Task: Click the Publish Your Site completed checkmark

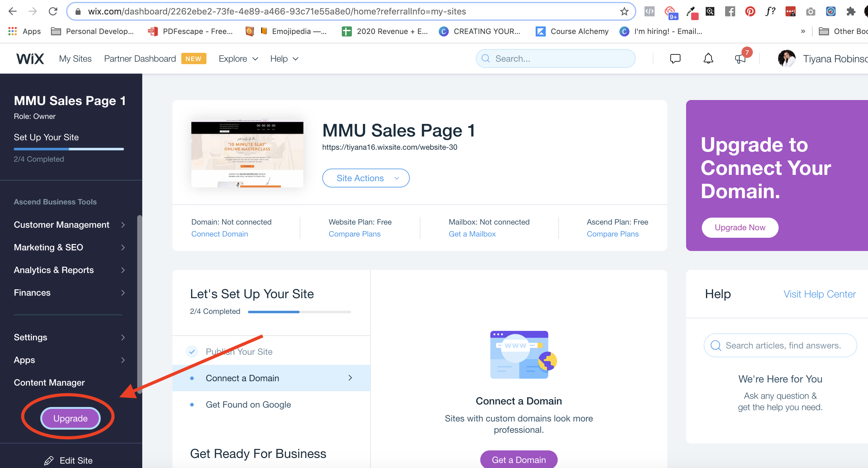Action: 192,352
